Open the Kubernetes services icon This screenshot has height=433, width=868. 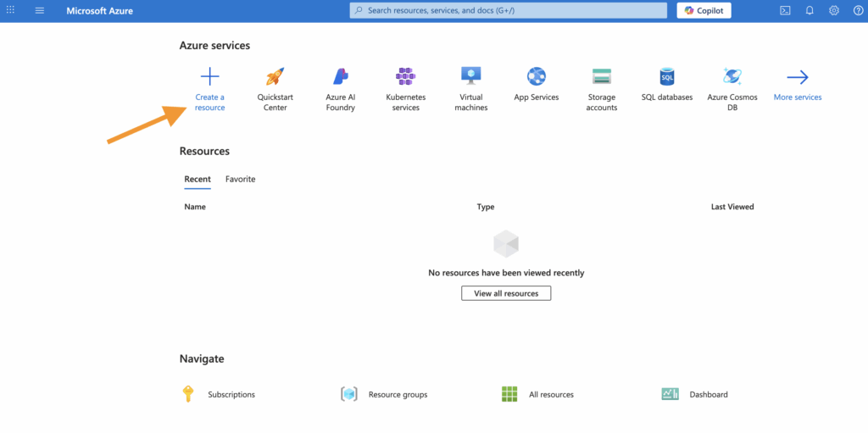pyautogui.click(x=406, y=76)
